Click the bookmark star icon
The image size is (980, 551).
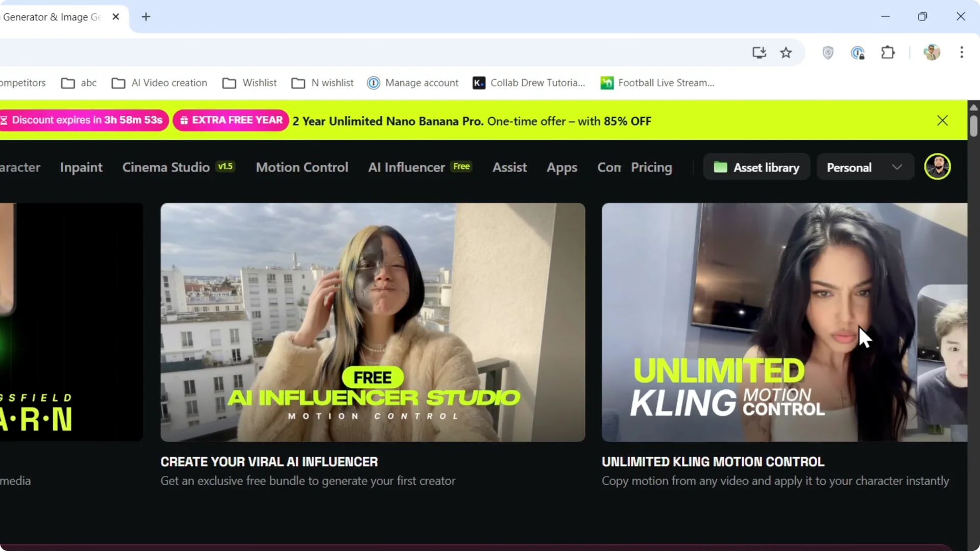pos(786,53)
